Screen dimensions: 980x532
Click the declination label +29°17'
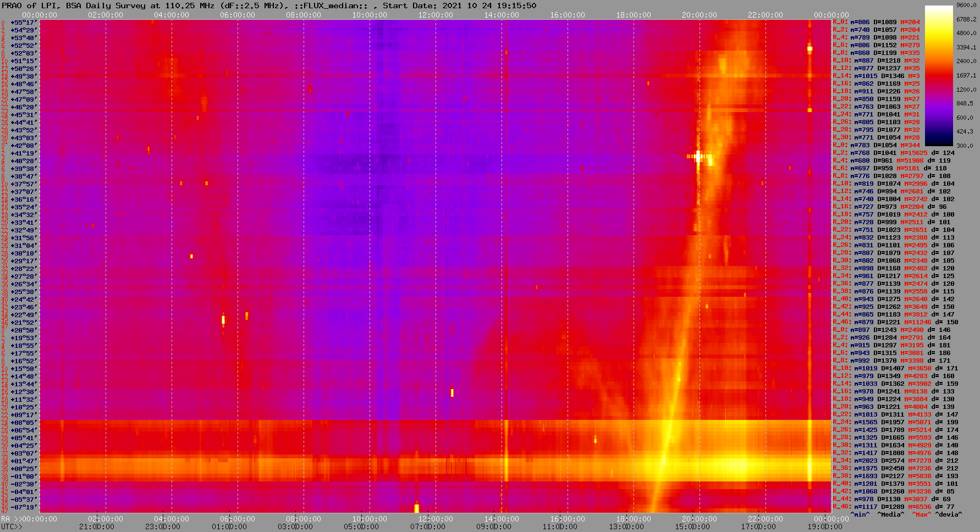coord(24,261)
